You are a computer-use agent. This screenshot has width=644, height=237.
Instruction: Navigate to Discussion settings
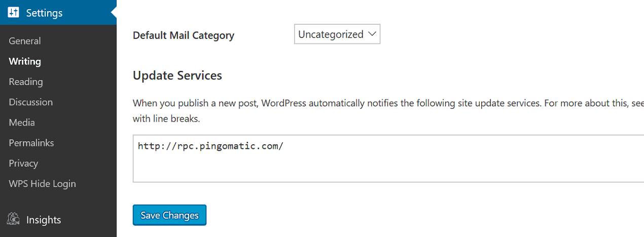point(30,102)
